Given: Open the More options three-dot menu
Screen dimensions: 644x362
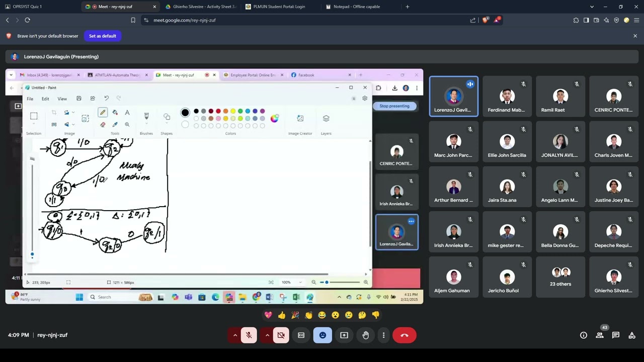Looking at the screenshot, I should point(383,335).
